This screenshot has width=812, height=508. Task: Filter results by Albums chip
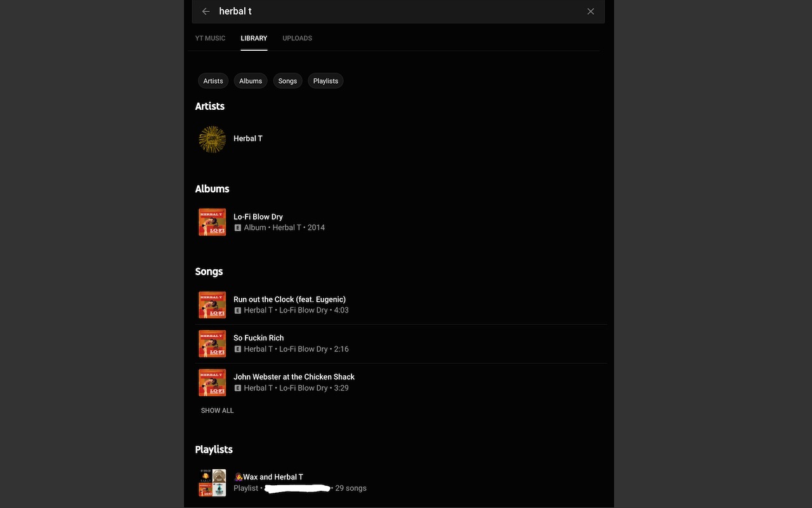point(251,81)
